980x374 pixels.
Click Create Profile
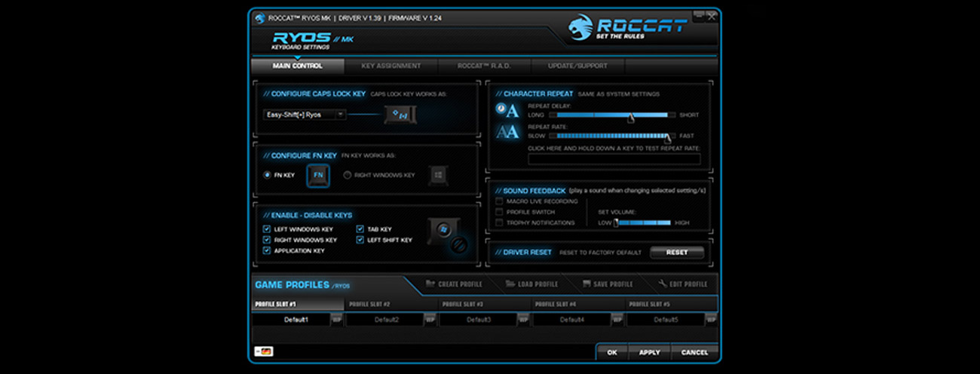[454, 284]
